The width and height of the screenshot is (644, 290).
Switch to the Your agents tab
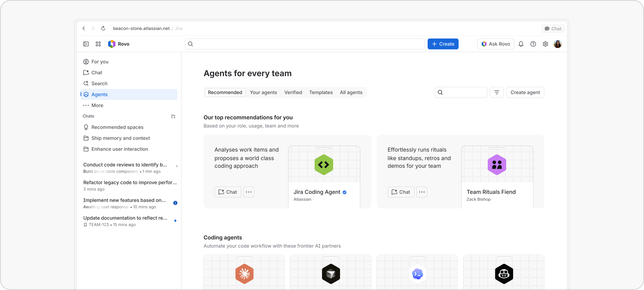[x=264, y=92]
